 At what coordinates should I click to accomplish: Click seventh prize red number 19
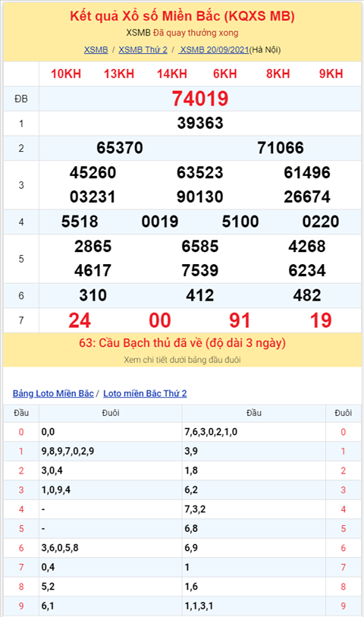[321, 320]
